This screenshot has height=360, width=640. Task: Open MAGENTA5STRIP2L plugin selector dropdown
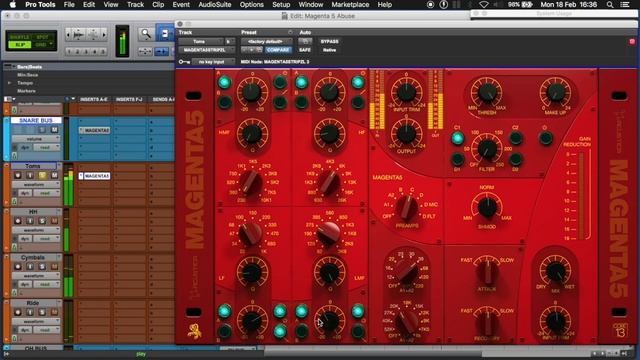pyautogui.click(x=207, y=50)
